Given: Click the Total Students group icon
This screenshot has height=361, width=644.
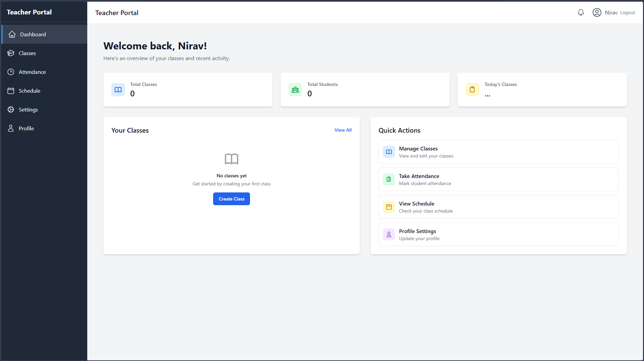Looking at the screenshot, I should pos(295,90).
